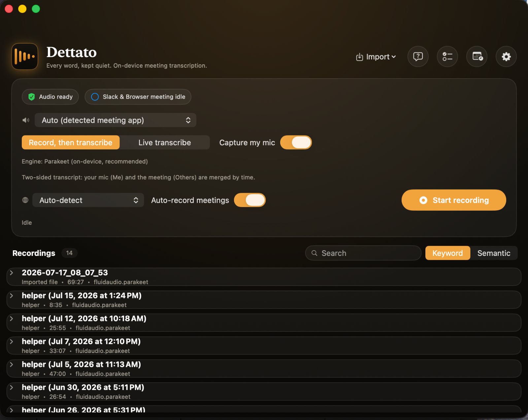Screen dimensions: 528x420
Task: Switch to Live transcribe mode
Action: pos(165,142)
